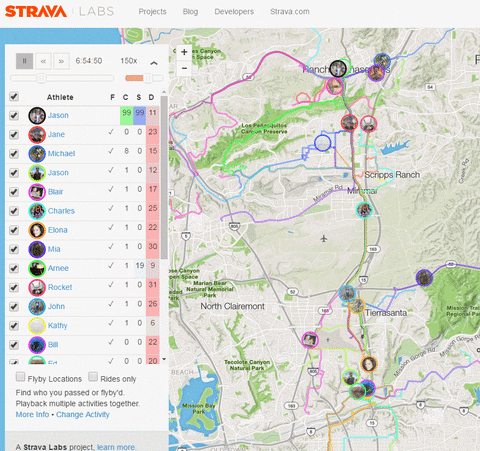The width and height of the screenshot is (480, 451).
Task: Open the Developers menu item
Action: [x=234, y=12]
